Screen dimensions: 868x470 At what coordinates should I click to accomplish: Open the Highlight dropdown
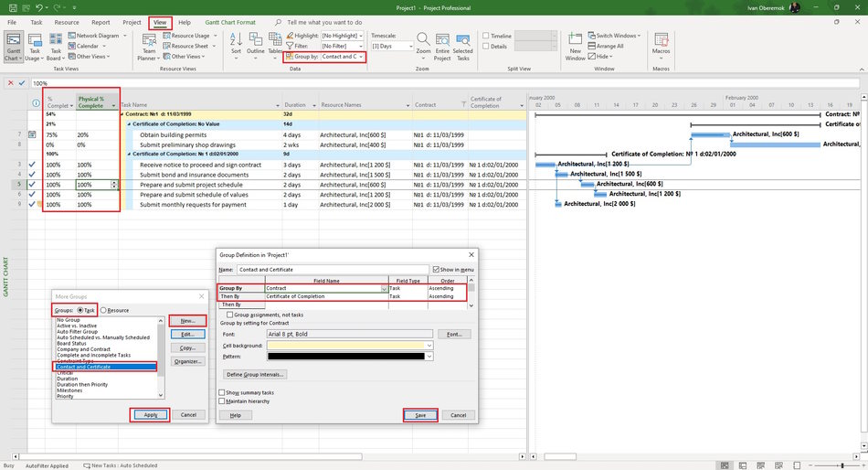point(361,36)
